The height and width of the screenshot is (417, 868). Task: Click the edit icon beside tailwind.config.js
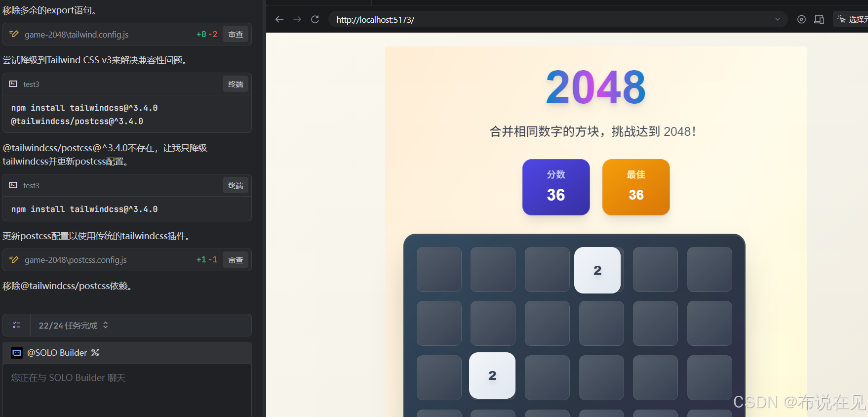[14, 34]
